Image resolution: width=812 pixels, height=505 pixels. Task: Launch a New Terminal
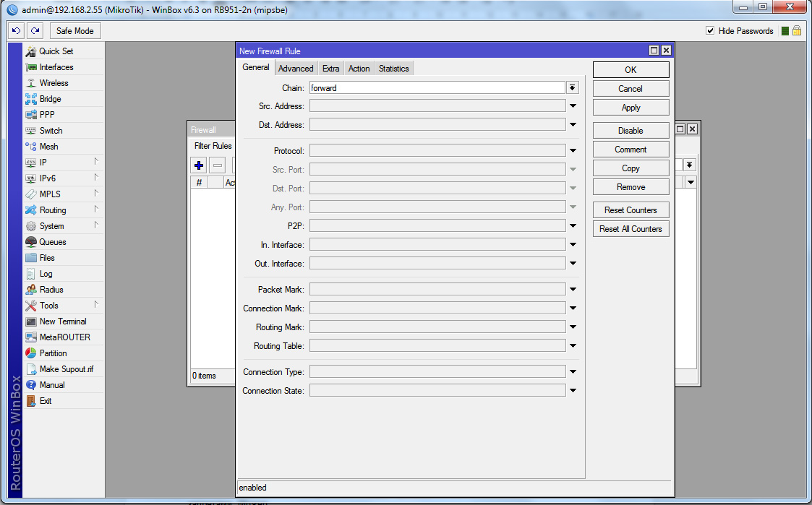point(63,321)
